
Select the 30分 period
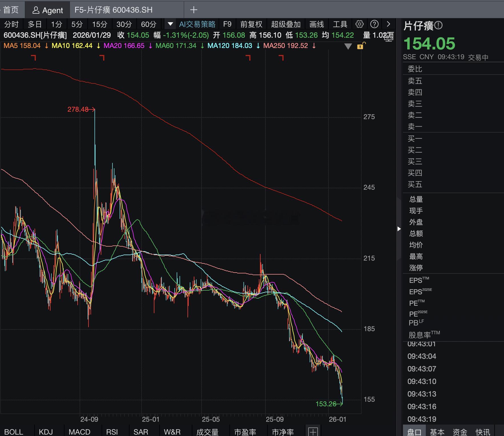coord(124,24)
